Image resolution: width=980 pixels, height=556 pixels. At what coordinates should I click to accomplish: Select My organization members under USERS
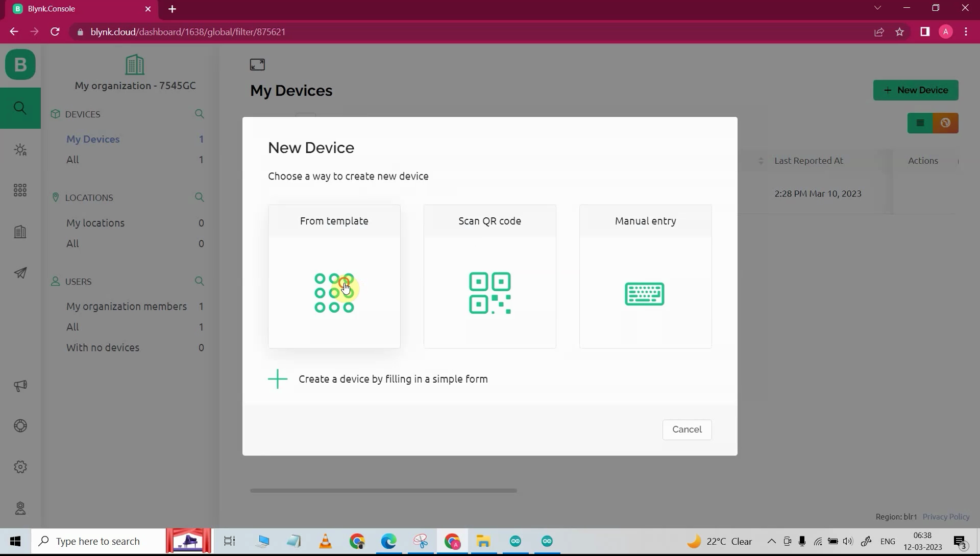pos(126,306)
